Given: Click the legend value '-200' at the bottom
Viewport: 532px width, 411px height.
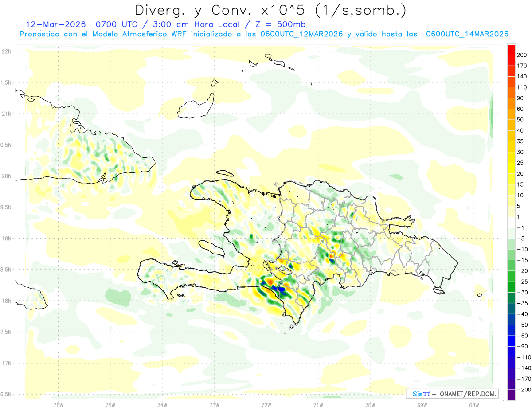Looking at the screenshot, I should pos(524,390).
